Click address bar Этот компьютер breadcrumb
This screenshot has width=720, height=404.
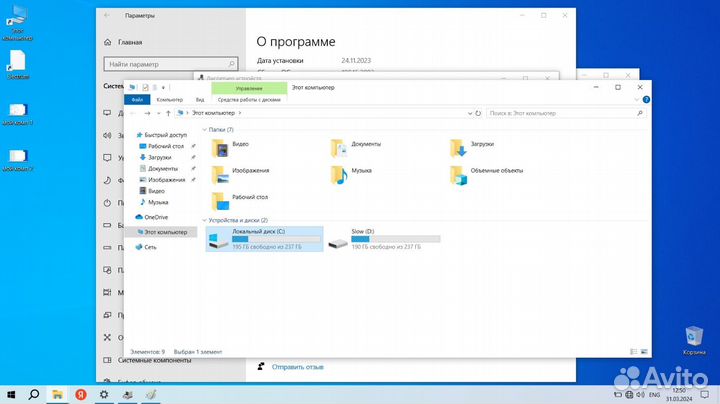point(213,113)
